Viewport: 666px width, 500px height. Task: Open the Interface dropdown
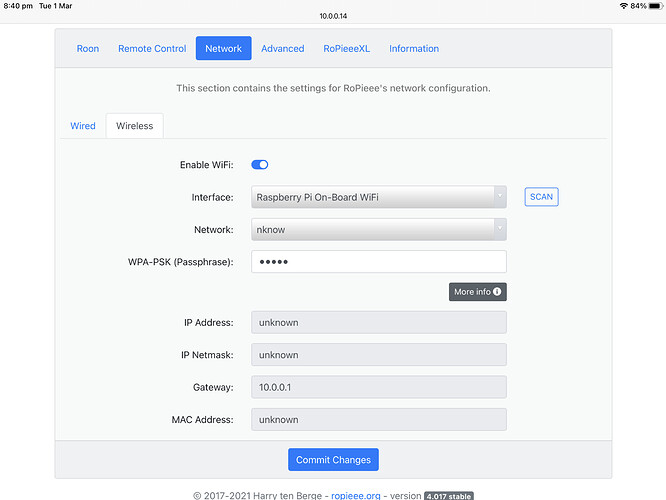tap(379, 197)
